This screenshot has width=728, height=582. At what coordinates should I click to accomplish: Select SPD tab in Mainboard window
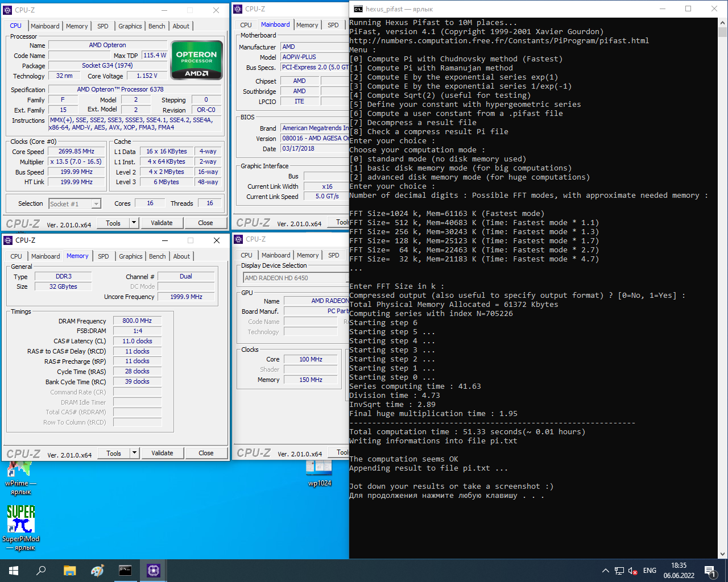coord(333,25)
